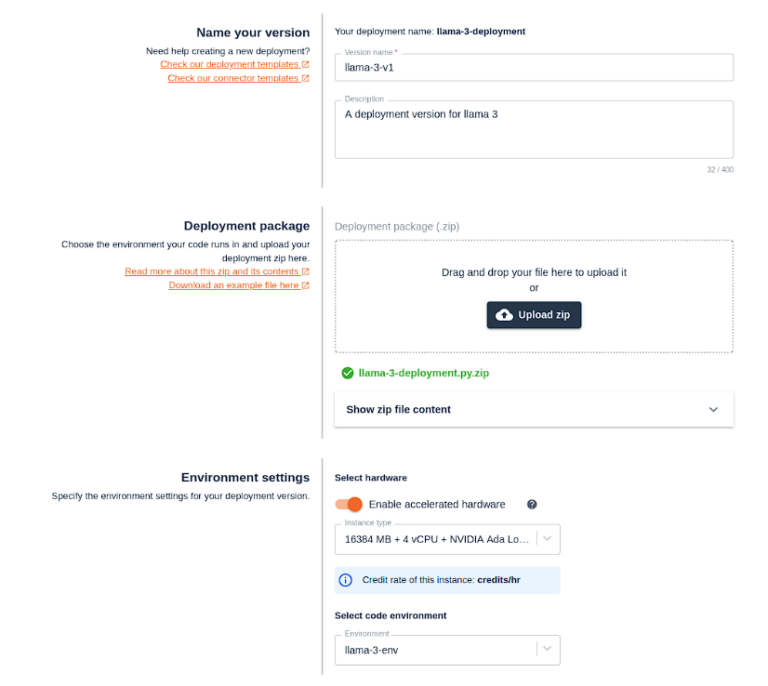Image resolution: width=768 pixels, height=686 pixels.
Task: Click the cloud upload icon in Upload zip button
Action: [504, 315]
